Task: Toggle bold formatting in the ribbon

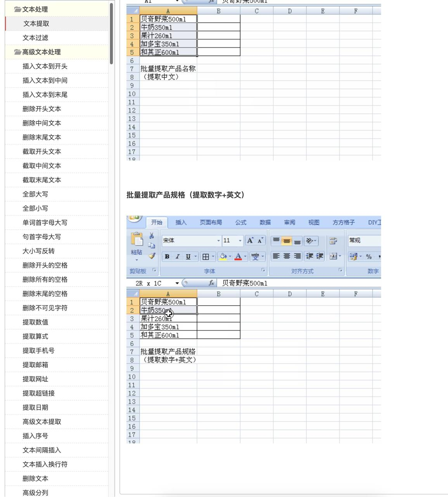Action: click(x=166, y=257)
